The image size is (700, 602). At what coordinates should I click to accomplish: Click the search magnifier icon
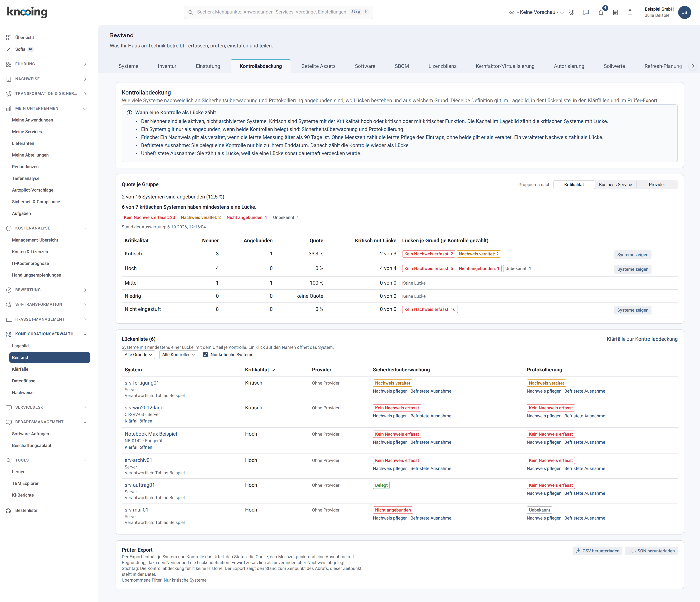tap(190, 13)
